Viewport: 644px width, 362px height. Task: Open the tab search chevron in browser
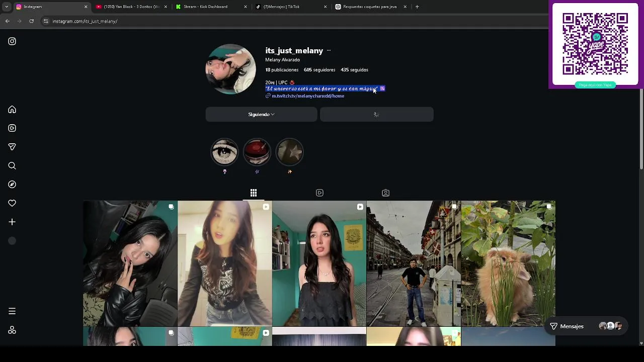pyautogui.click(x=6, y=7)
